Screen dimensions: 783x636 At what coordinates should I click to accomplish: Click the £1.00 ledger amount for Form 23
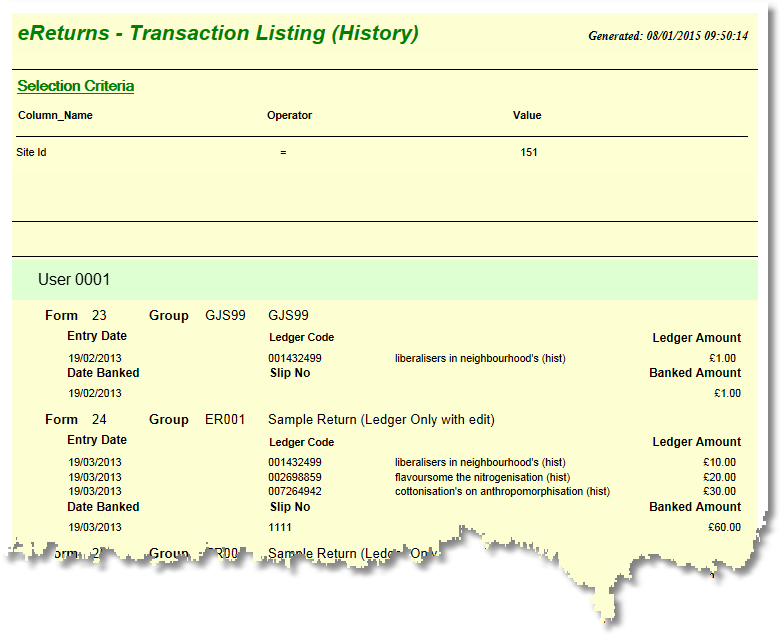coord(724,358)
